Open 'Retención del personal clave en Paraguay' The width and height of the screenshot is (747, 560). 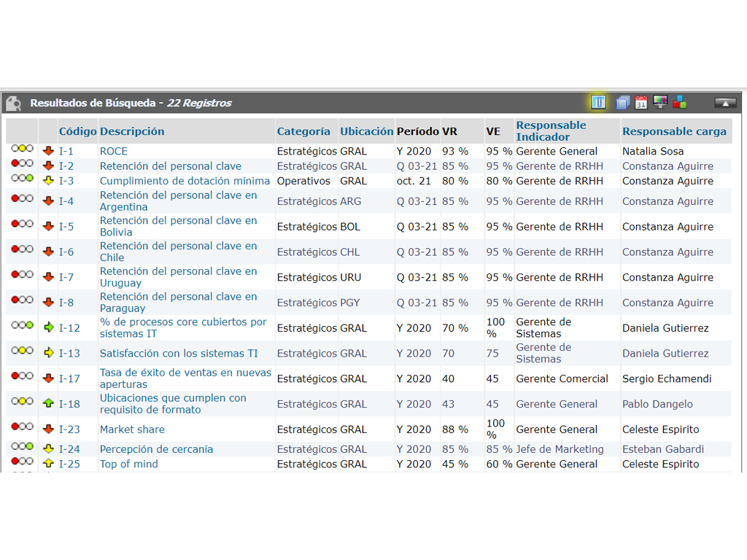pyautogui.click(x=178, y=302)
